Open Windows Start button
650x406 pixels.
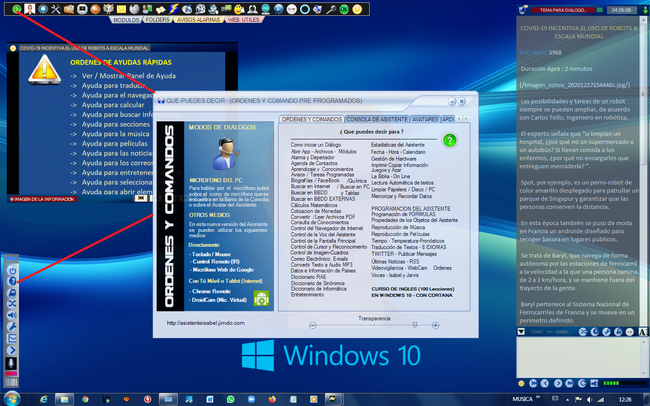(11, 399)
